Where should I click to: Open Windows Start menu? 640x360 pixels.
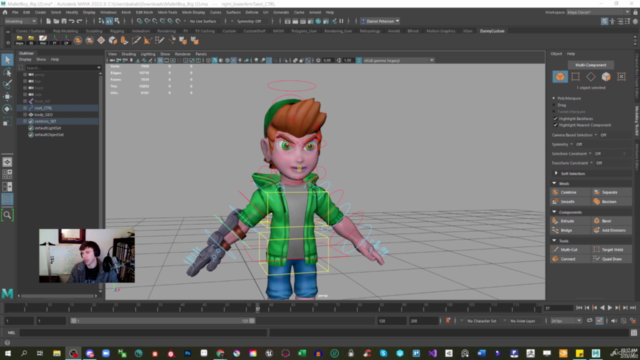click(x=7, y=353)
